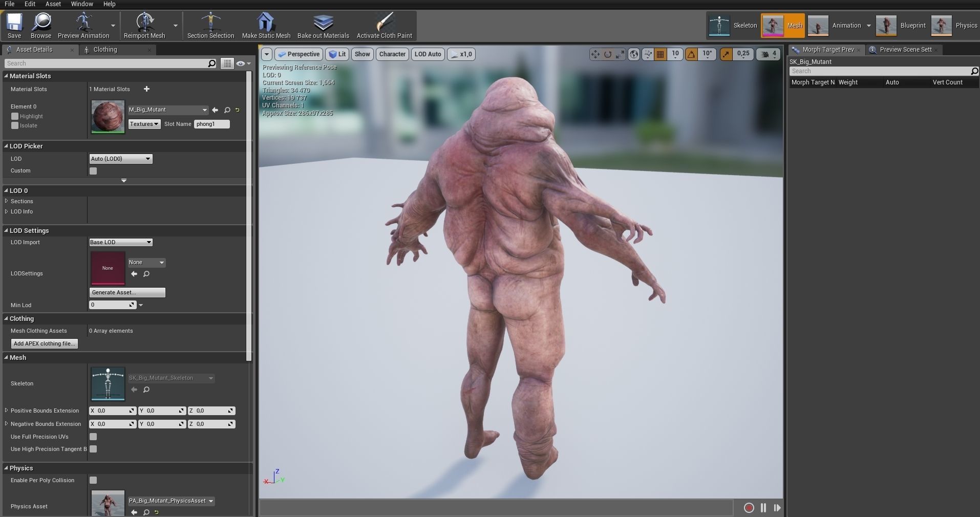
Task: Reset the M_Big_Mutant material to default
Action: click(237, 110)
